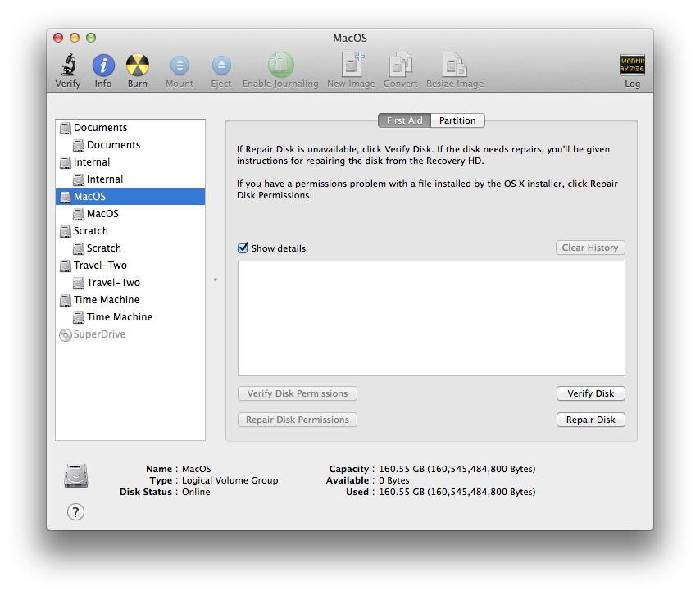Open the Log toolbar icon
Screen dimensions: 700x595
coord(632,66)
